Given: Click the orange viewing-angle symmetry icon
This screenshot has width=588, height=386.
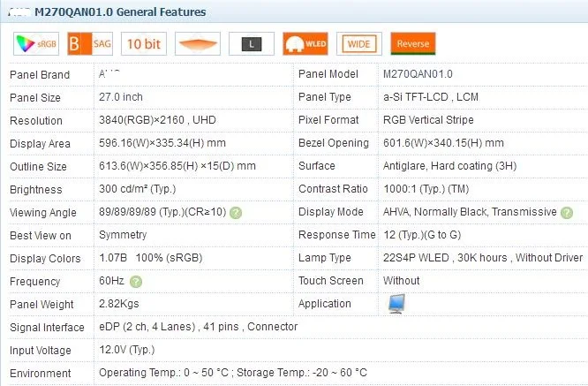Looking at the screenshot, I should 197,43.
